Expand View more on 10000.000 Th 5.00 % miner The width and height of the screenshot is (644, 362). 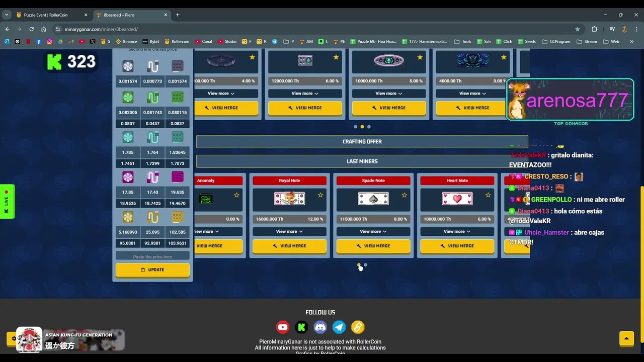click(389, 94)
